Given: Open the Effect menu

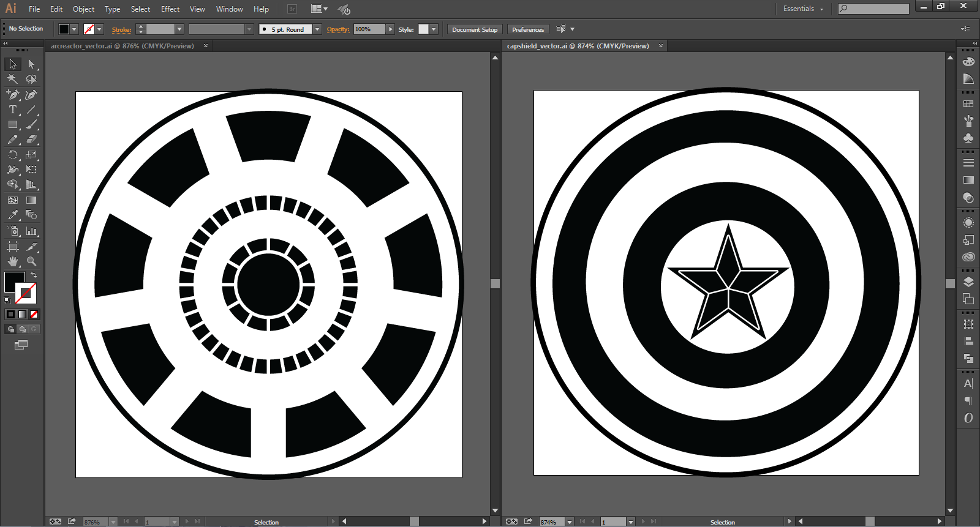Looking at the screenshot, I should [170, 9].
